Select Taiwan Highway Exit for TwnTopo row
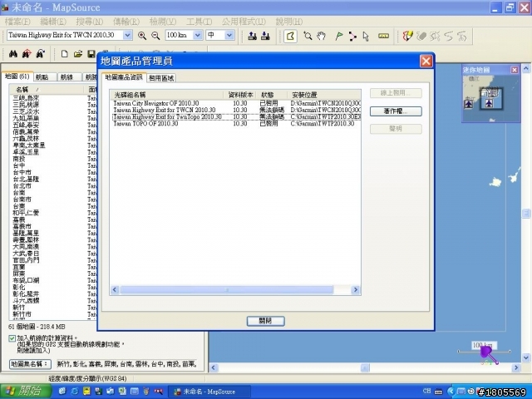 [x=235, y=116]
